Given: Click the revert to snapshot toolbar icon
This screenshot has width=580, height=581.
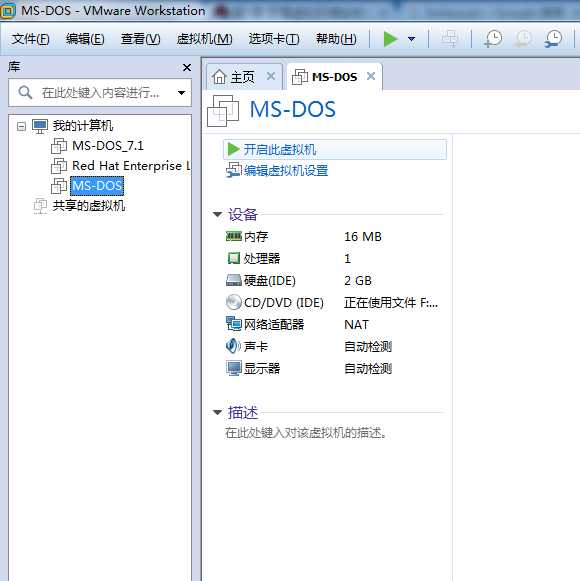Looking at the screenshot, I should [x=523, y=39].
